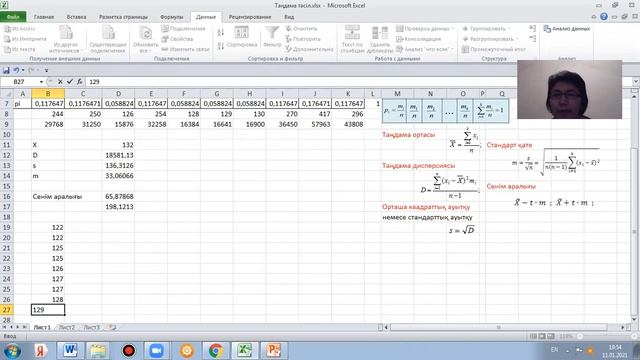This screenshot has width=640, height=360.
Task: Click the Undo arrow icon
Action: (16, 70)
